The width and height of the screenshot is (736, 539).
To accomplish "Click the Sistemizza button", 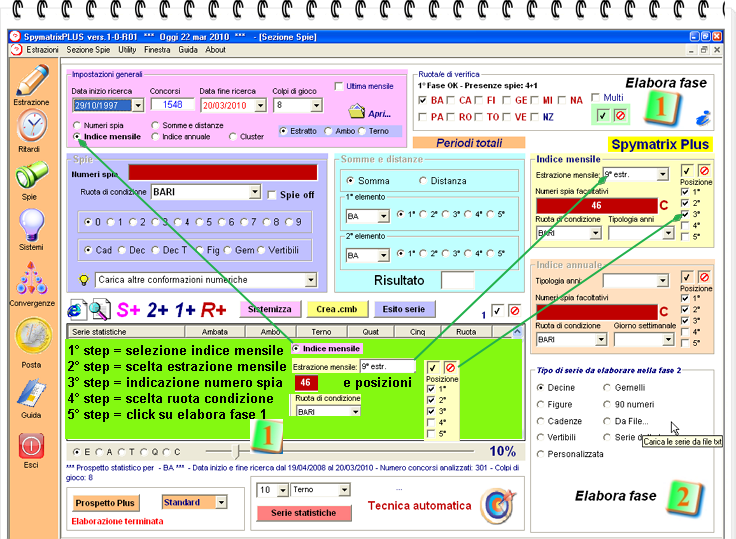I will coord(269,309).
